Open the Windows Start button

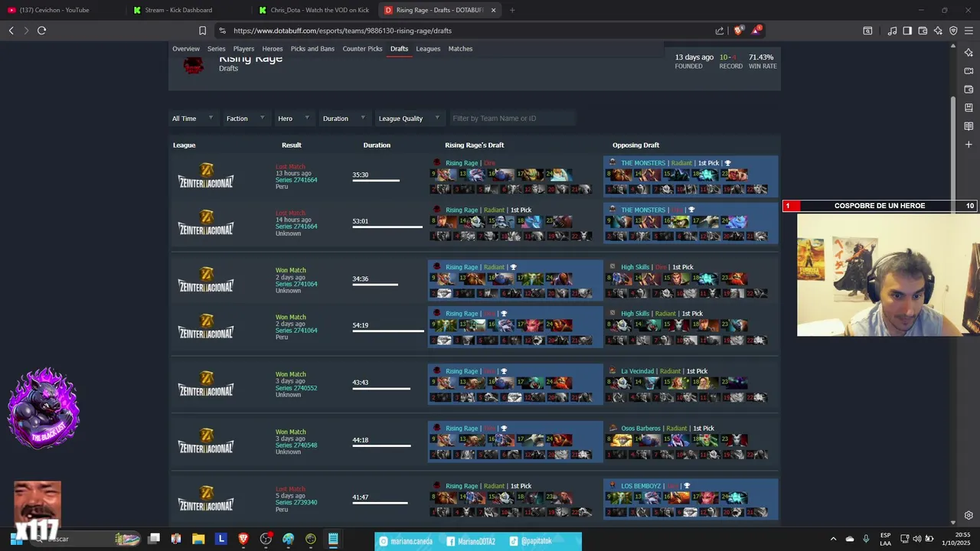tap(17, 539)
